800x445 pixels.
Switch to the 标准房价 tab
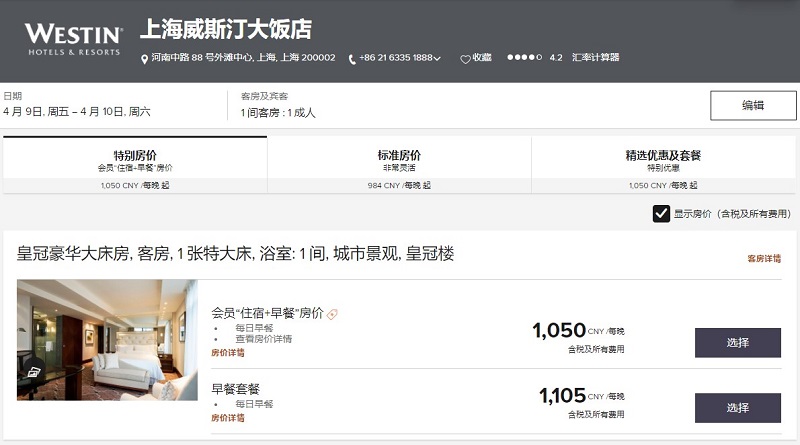(399, 165)
